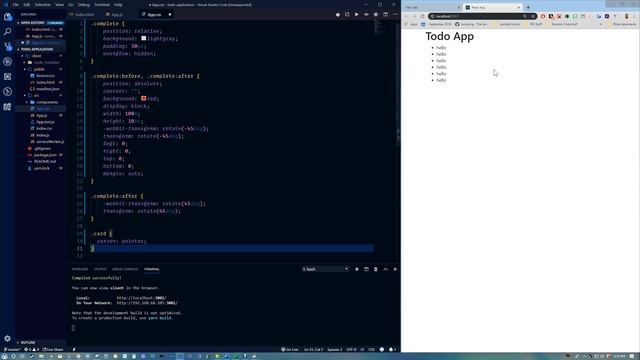Click the bottom activity bar icon below Live Share
The height and width of the screenshot is (360, 640).
[7, 107]
